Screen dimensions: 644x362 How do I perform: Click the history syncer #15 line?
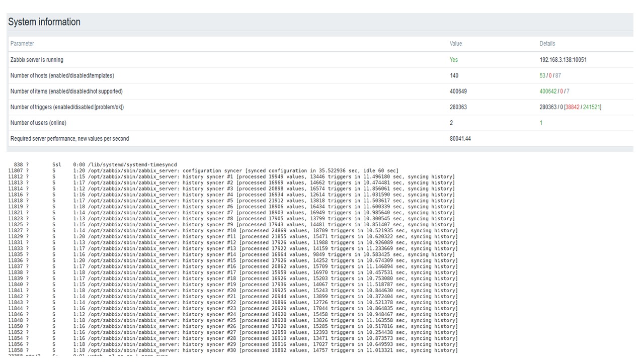tap(233, 261)
